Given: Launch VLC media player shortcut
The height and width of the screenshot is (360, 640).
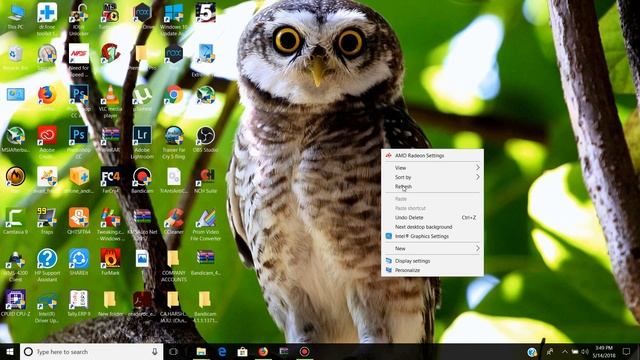Looking at the screenshot, I should (111, 101).
